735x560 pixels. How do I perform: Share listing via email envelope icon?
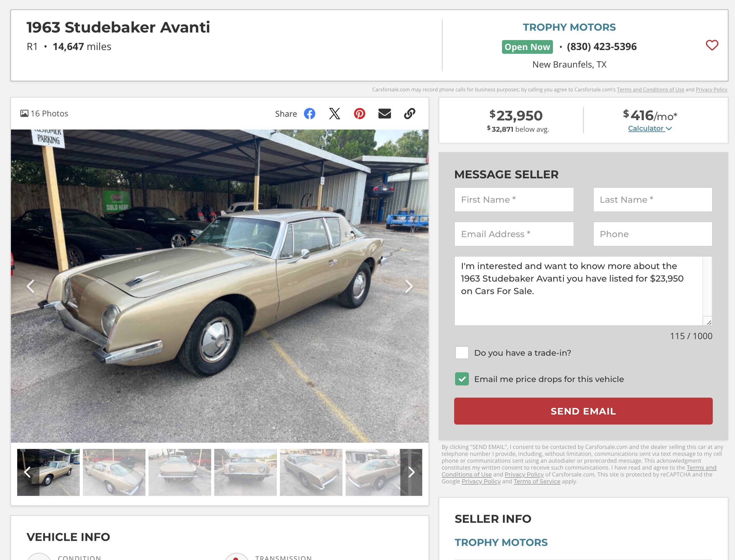(x=384, y=114)
